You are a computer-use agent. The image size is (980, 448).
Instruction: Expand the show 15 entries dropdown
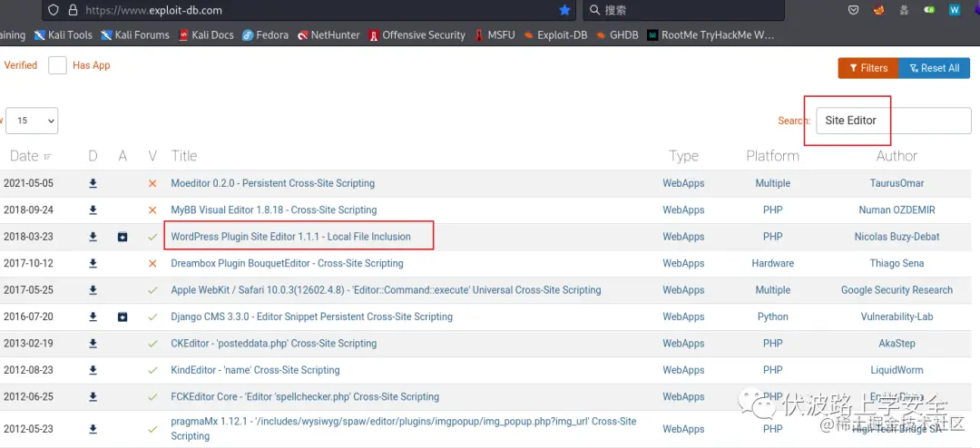31,121
